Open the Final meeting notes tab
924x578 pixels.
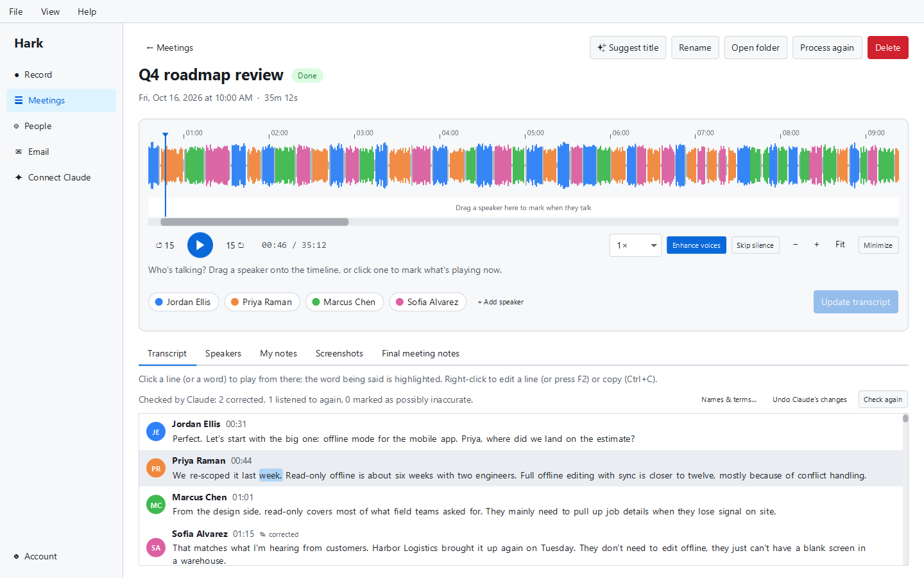click(x=420, y=353)
